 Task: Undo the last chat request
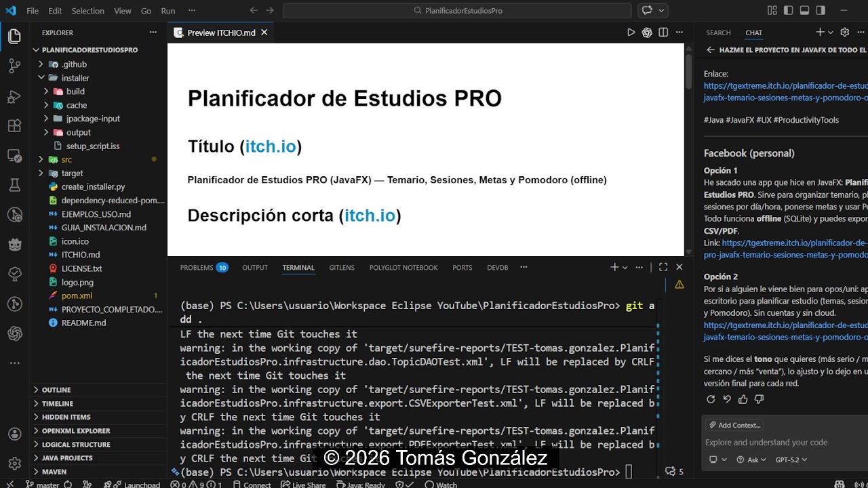pyautogui.click(x=727, y=399)
